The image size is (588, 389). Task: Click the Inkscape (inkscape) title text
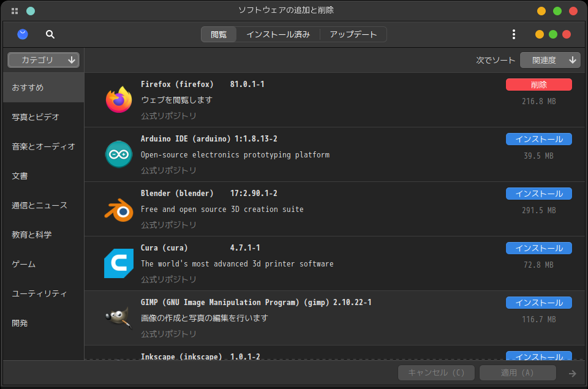point(181,357)
